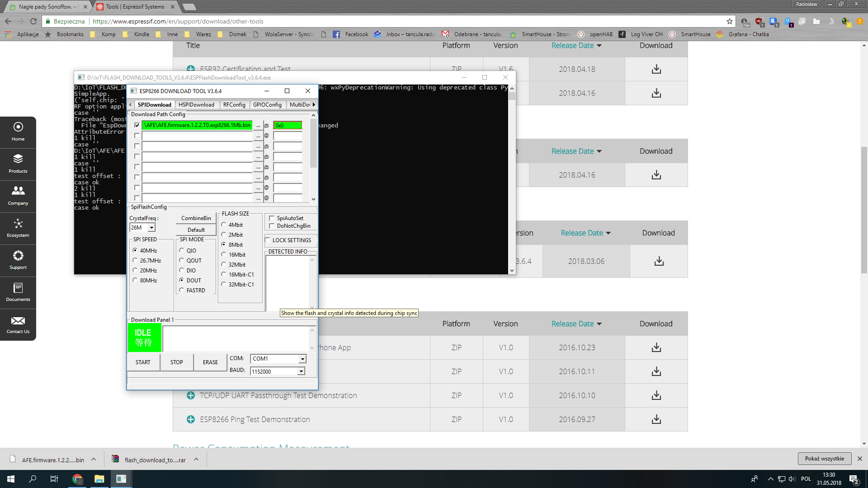868x488 pixels.
Task: Click the CombineBin button
Action: click(x=196, y=218)
